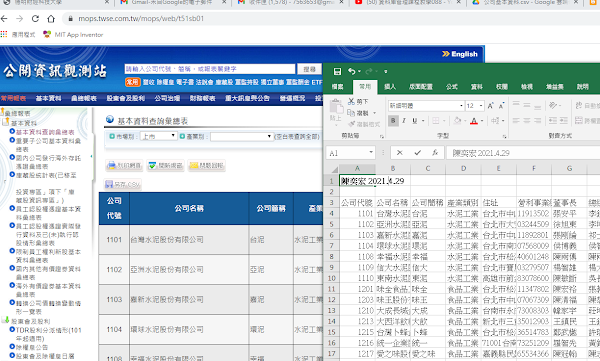Image resolution: width=600 pixels, height=361 pixels.
Task: Click the Insert Function fx icon
Action: pos(435,153)
